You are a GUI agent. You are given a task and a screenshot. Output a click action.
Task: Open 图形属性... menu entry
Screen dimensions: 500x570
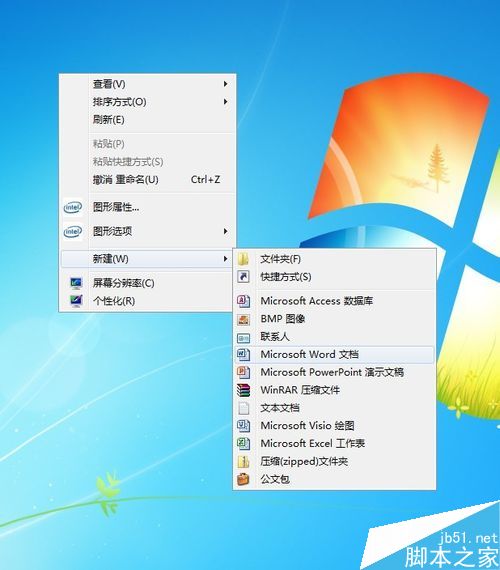(147, 207)
